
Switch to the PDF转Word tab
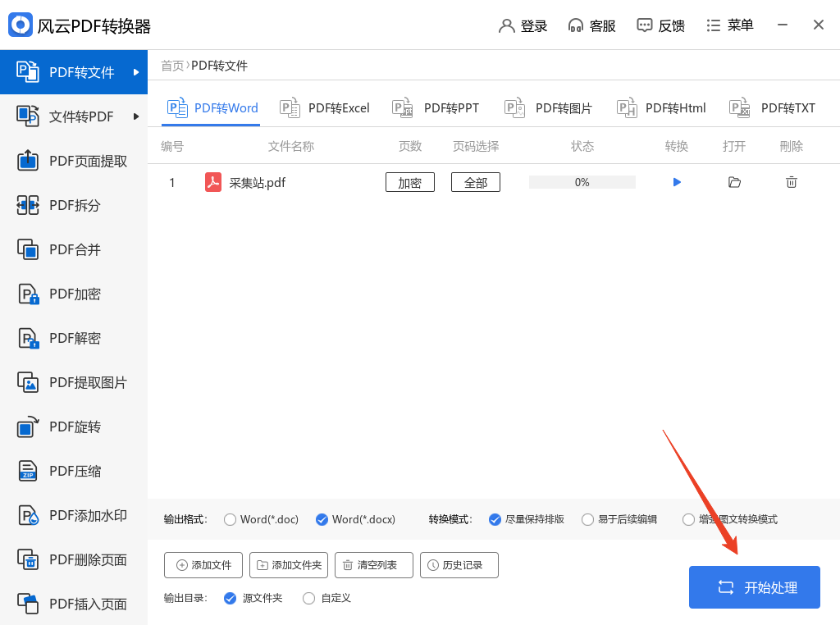[x=212, y=108]
